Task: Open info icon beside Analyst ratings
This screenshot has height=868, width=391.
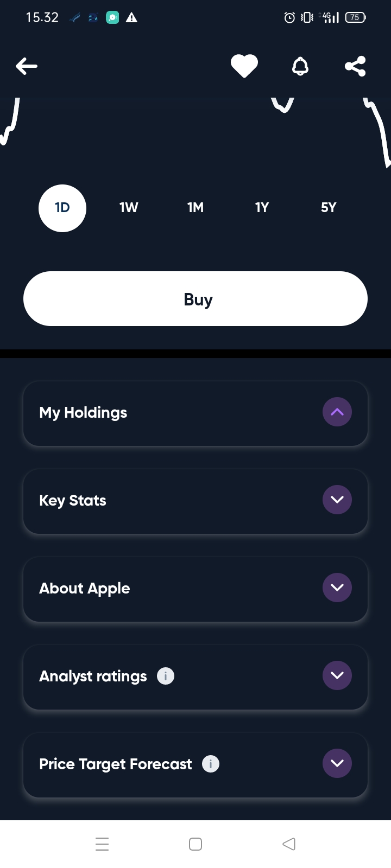Action: [x=166, y=676]
